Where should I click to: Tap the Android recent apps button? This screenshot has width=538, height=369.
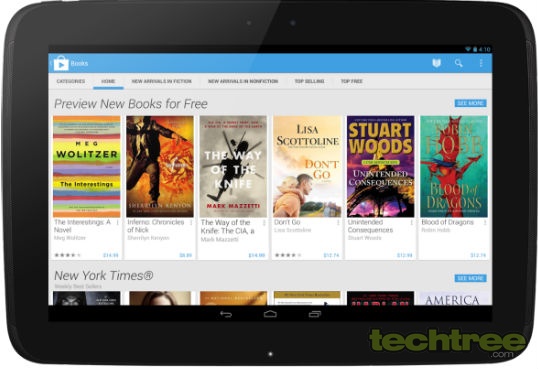point(315,314)
